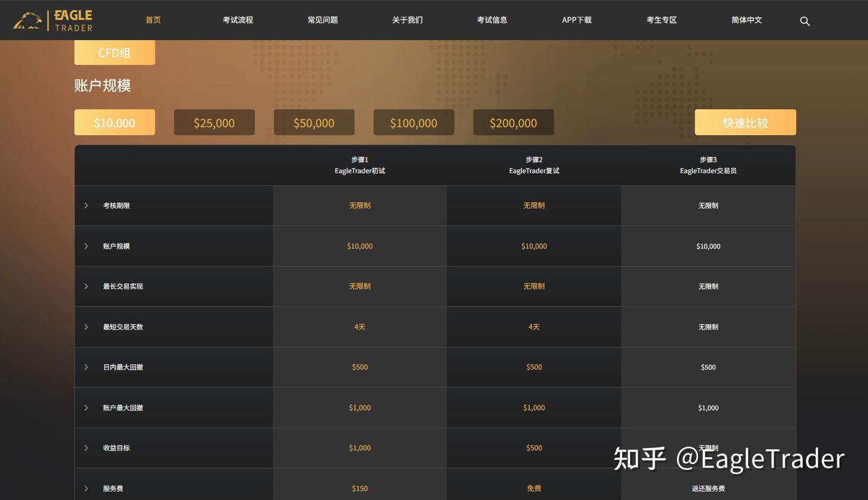
Task: Click the 最长交易实现 row label
Action: (x=123, y=286)
